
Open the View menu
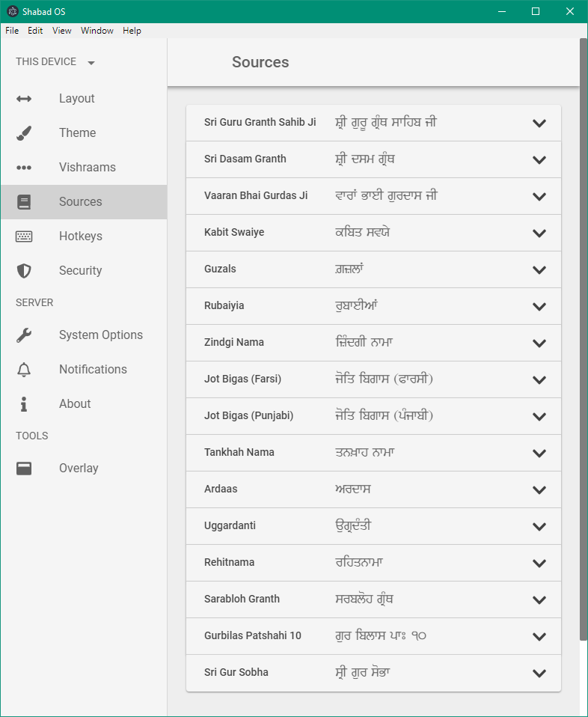click(62, 31)
